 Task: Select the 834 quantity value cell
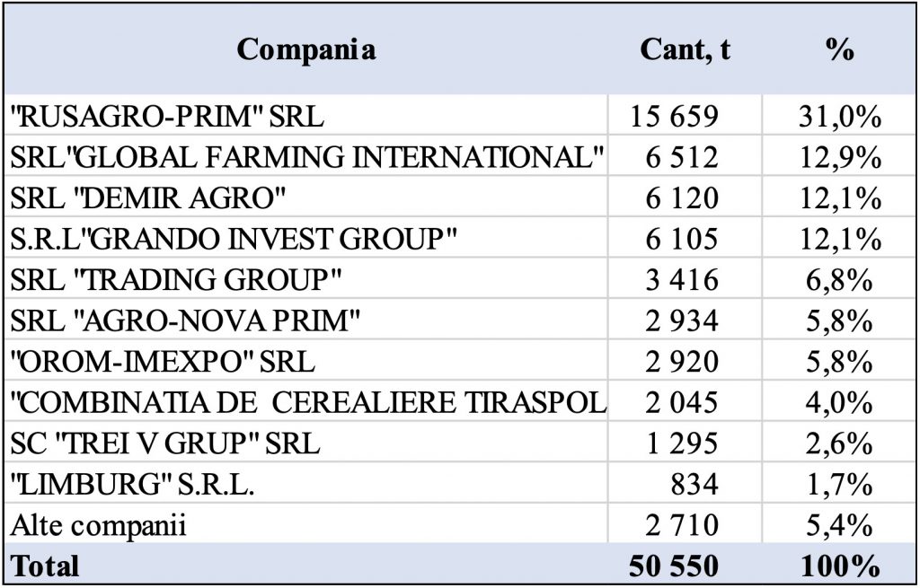click(695, 485)
